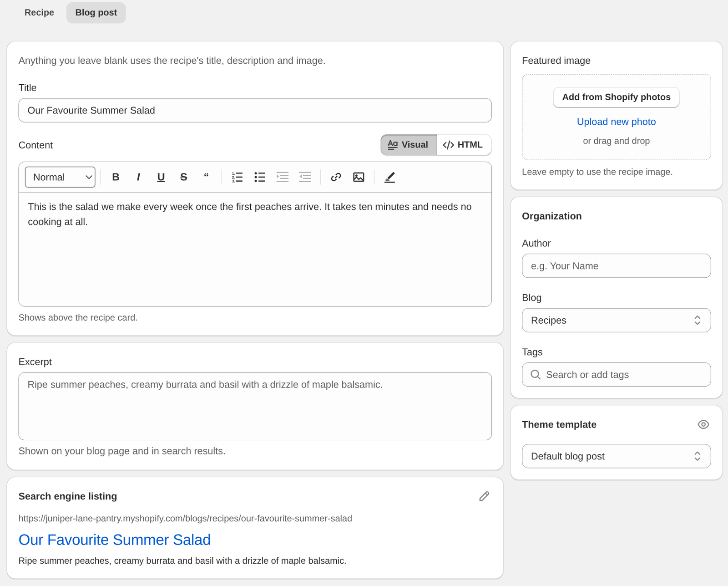Create a bulleted list
Image resolution: width=728 pixels, height=586 pixels.
click(x=260, y=177)
